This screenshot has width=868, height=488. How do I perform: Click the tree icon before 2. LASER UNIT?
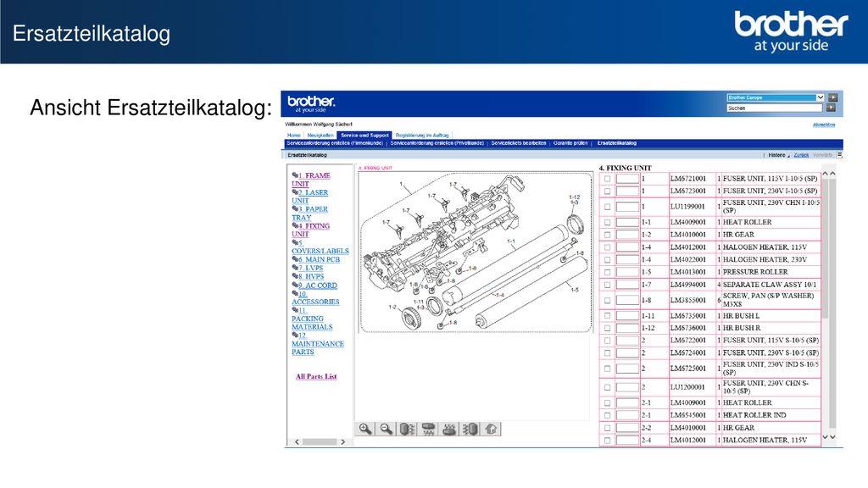295,192
